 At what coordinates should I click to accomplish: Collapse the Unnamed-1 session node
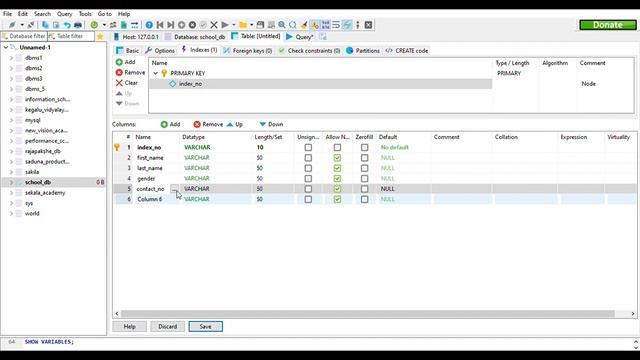pyautogui.click(x=6, y=47)
